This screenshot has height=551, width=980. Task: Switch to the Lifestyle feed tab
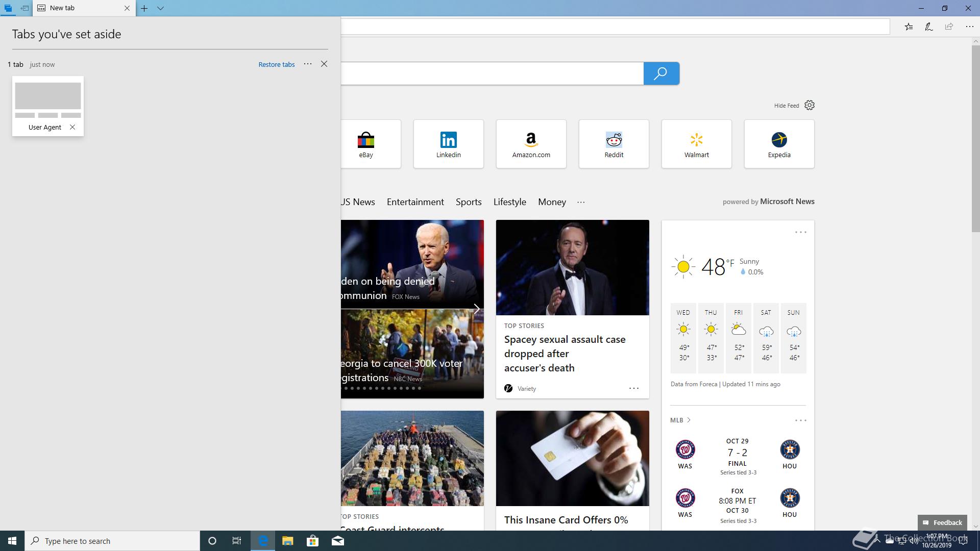pyautogui.click(x=510, y=202)
